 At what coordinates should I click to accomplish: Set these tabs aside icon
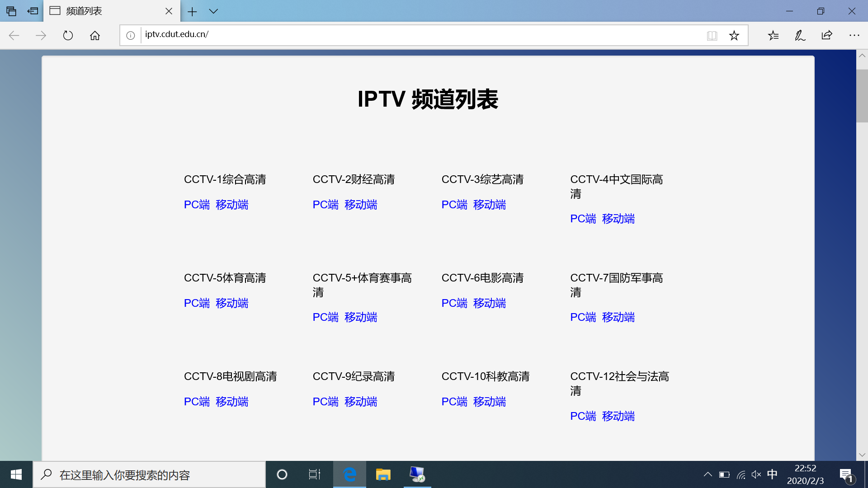[33, 11]
